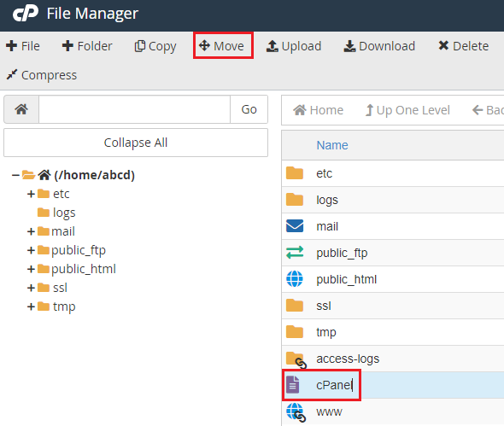Click the Move toolbar button
This screenshot has width=504, height=426.
tap(221, 46)
